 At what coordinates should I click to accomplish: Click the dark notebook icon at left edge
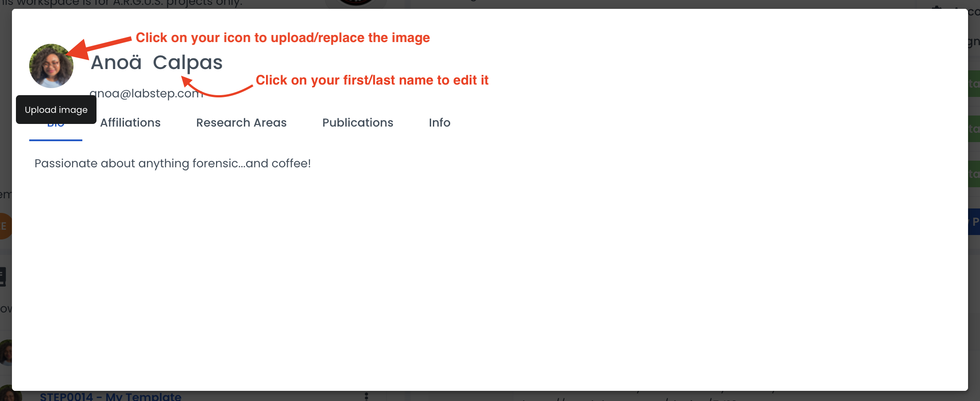point(3,277)
